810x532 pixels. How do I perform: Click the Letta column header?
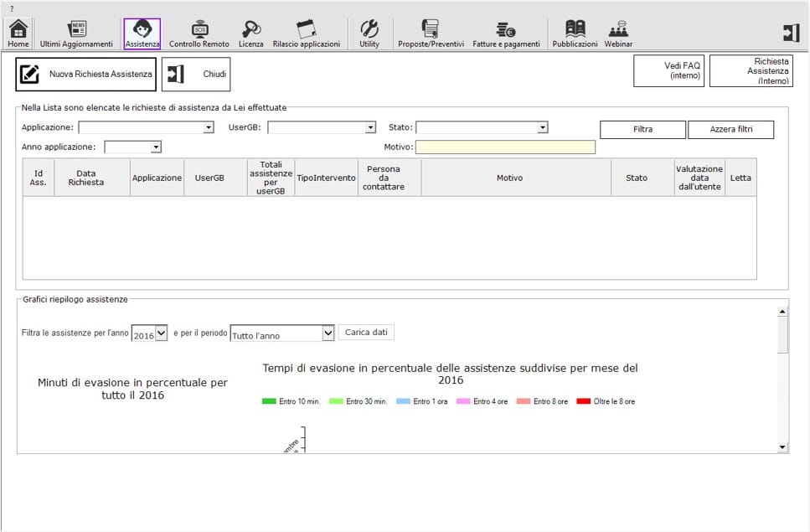pyautogui.click(x=740, y=178)
